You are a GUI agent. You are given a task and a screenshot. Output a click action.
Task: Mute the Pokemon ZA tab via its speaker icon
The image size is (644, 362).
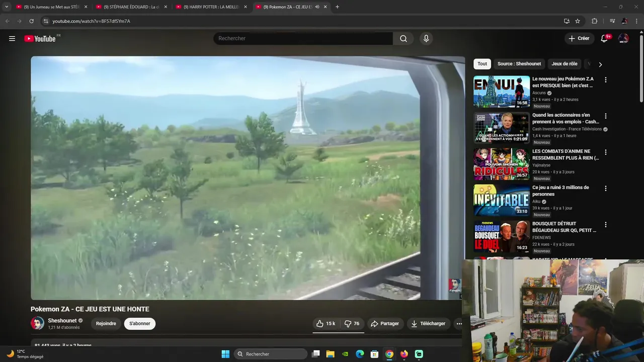317,7
